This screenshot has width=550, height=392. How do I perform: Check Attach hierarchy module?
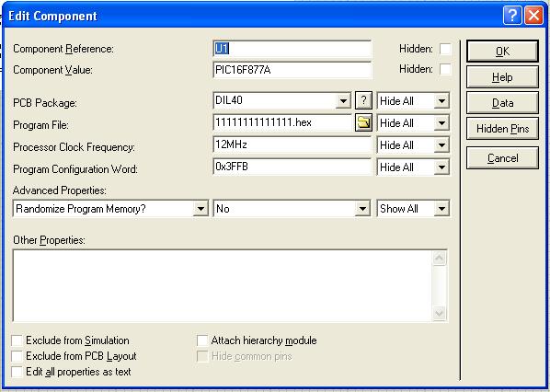[x=202, y=340]
